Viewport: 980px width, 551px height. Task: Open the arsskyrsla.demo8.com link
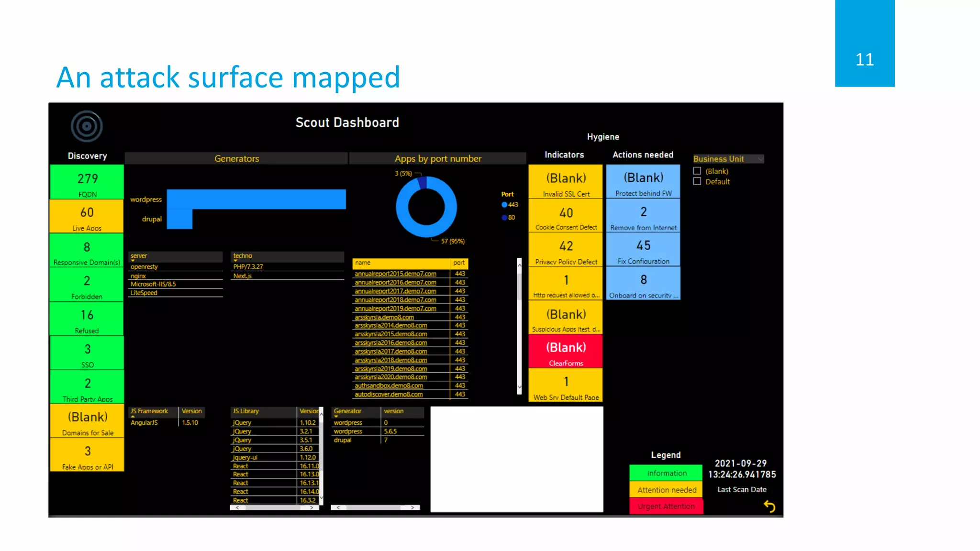click(384, 317)
